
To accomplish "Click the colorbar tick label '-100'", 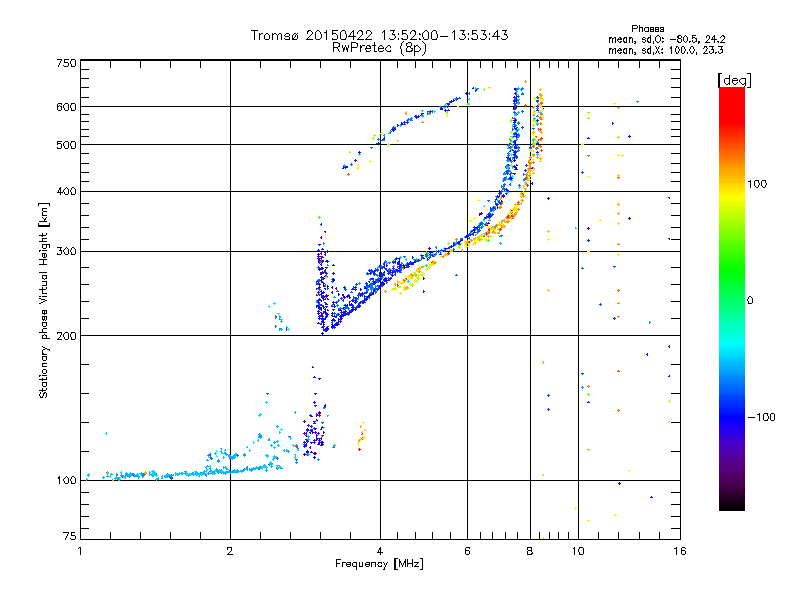I will pos(761,417).
